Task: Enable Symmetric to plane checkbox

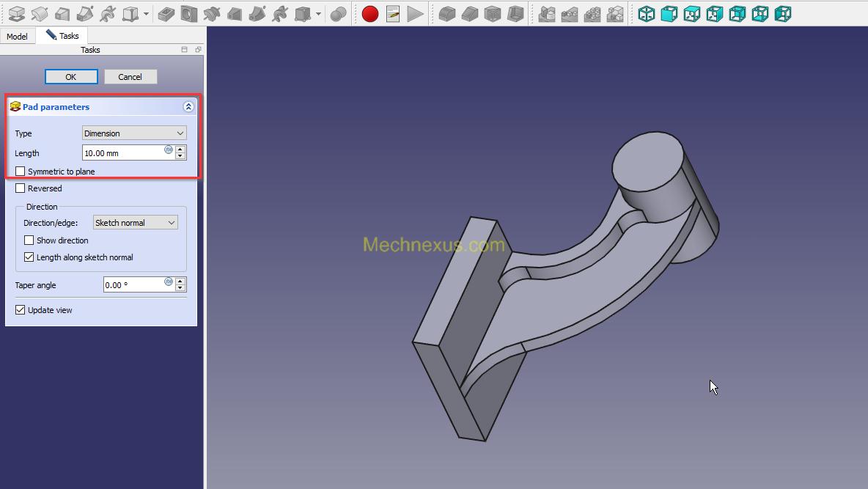Action: [21, 172]
